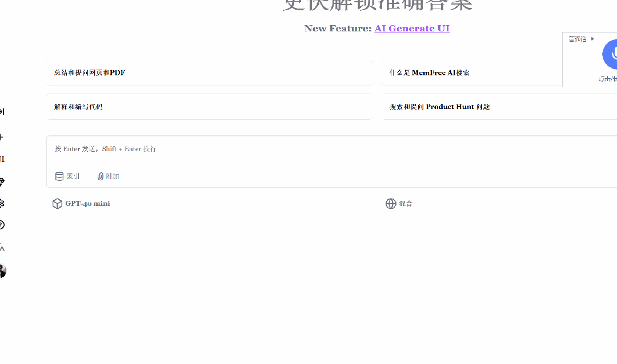The width and height of the screenshot is (617, 364).
Task: Open settings from the sidebar gear icon
Action: 2,204
